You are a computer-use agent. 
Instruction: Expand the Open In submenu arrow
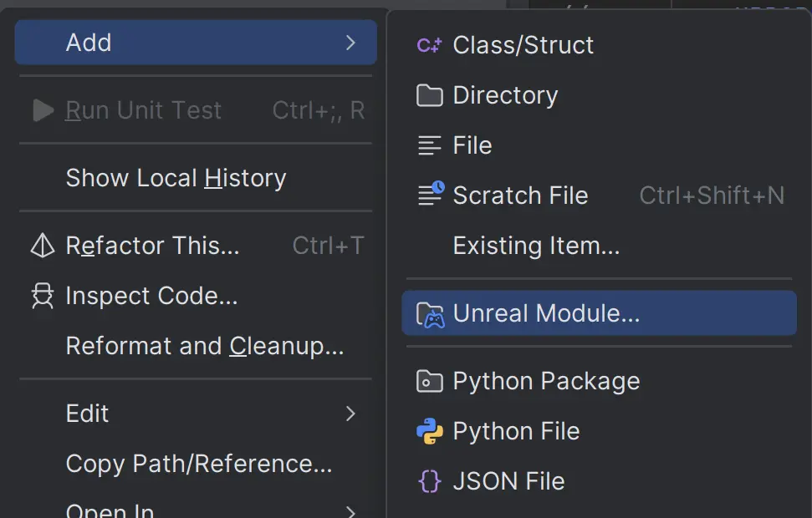tap(351, 510)
